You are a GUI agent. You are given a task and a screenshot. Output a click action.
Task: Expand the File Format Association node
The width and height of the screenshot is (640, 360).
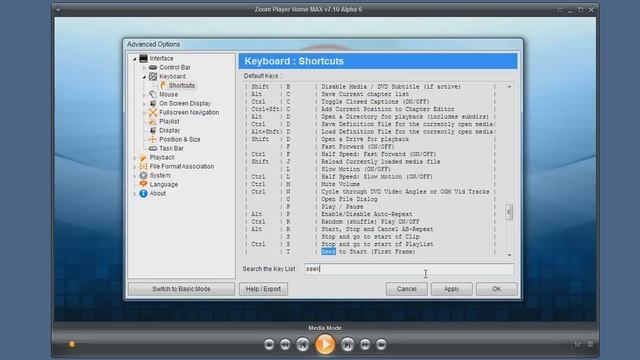point(134,167)
